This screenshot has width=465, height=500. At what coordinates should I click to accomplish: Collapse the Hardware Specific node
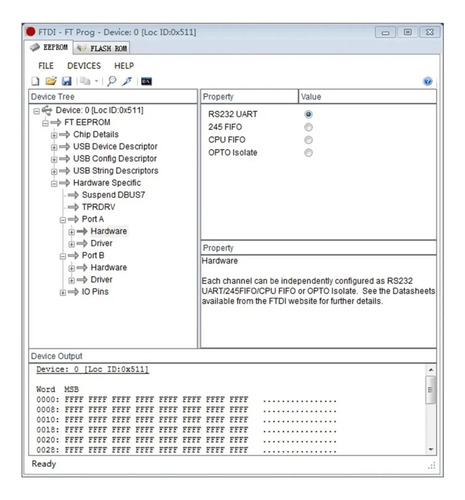(54, 183)
